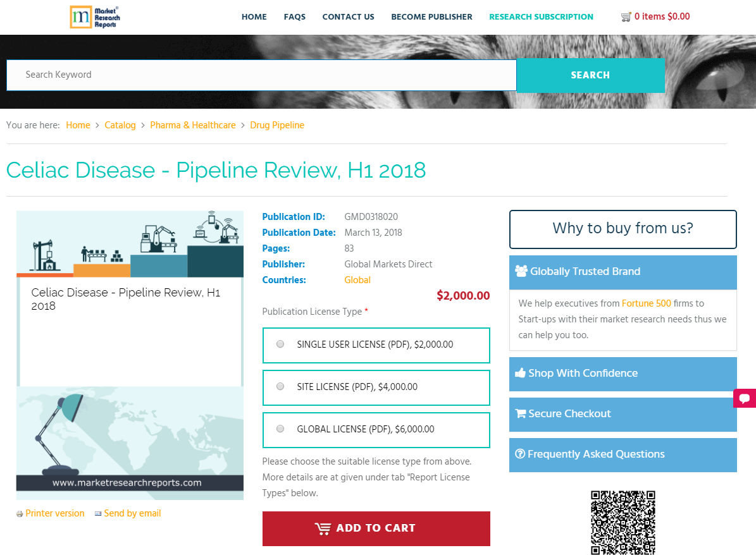756x555 pixels.
Task: Expand the Secure Checkout panel
Action: (623, 415)
